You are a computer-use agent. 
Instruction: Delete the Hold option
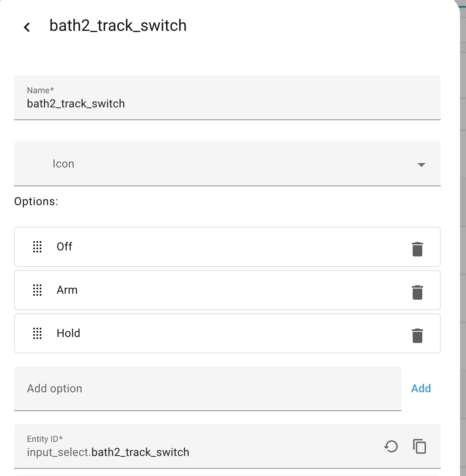(417, 335)
